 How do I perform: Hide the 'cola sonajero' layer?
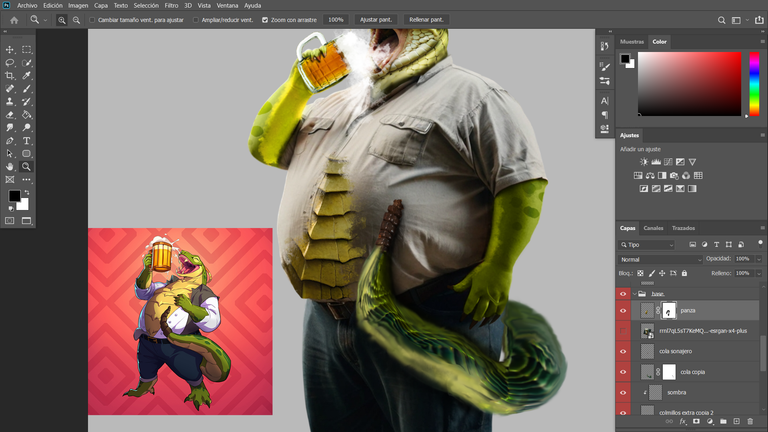623,351
